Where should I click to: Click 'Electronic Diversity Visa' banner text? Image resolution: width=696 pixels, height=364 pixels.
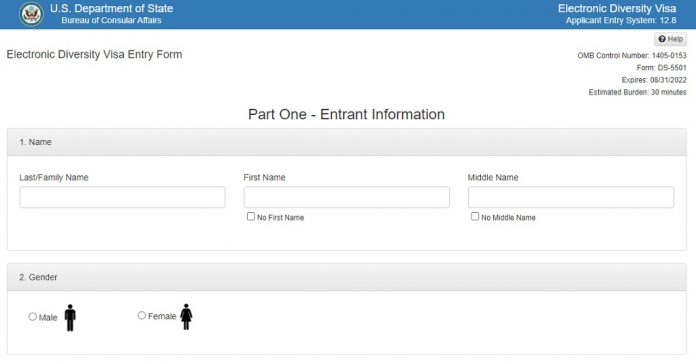click(617, 8)
